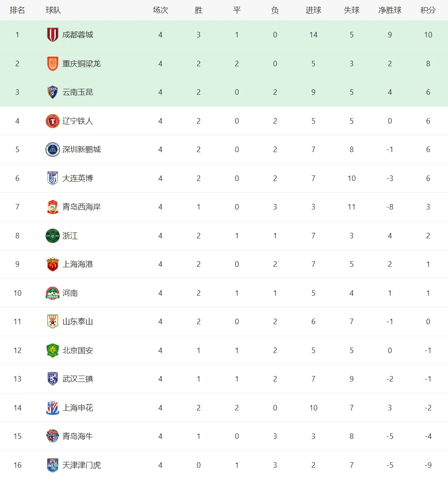Click the 浙江 green round badge
This screenshot has height=478, width=448.
[52, 236]
